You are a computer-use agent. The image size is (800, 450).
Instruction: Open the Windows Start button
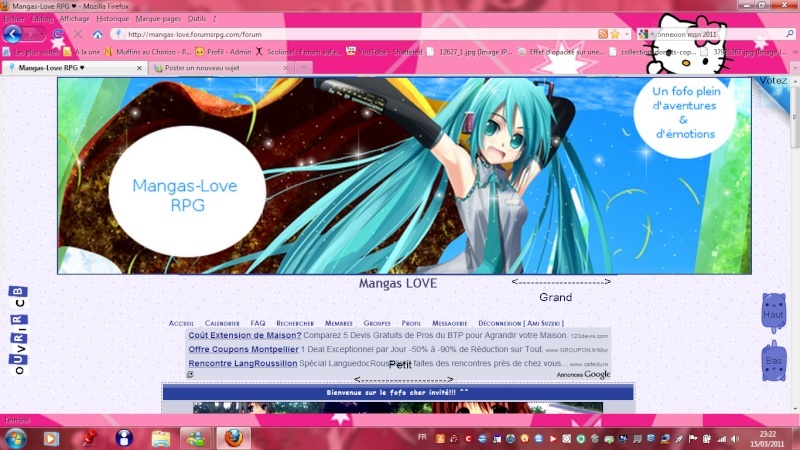tap(15, 438)
